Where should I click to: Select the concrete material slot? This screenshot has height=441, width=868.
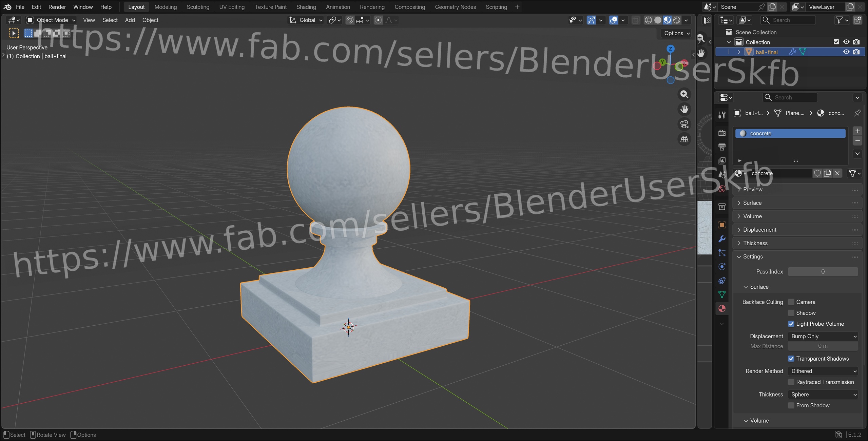pyautogui.click(x=790, y=133)
